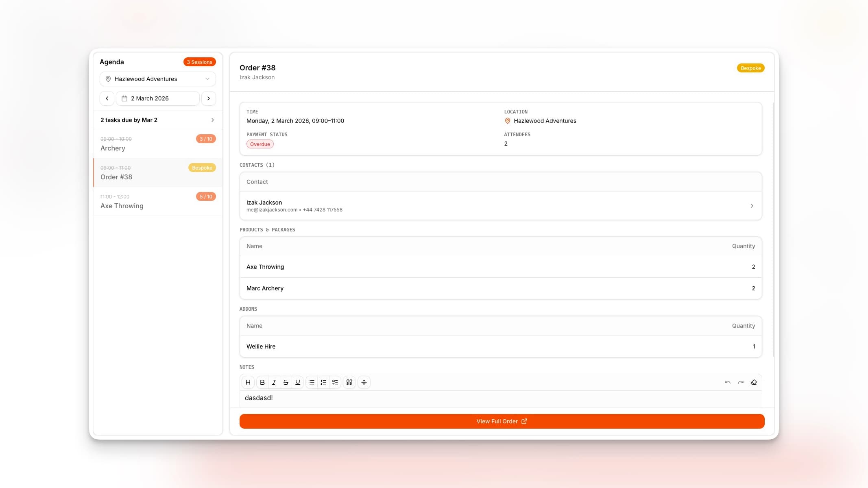Apply italic formatting in notes toolbar

[x=274, y=382]
